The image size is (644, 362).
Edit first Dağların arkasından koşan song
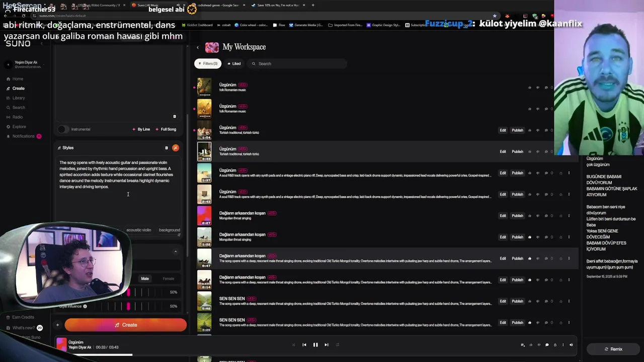tap(503, 216)
